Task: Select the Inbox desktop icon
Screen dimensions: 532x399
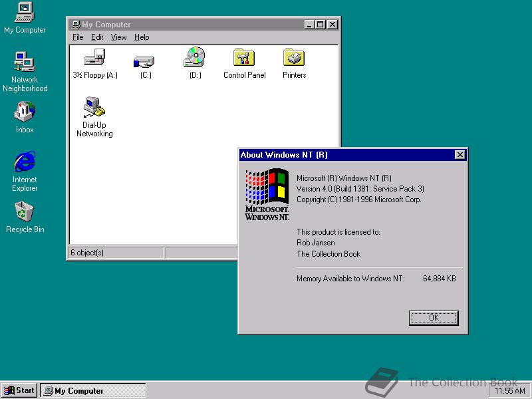Action: (25, 117)
